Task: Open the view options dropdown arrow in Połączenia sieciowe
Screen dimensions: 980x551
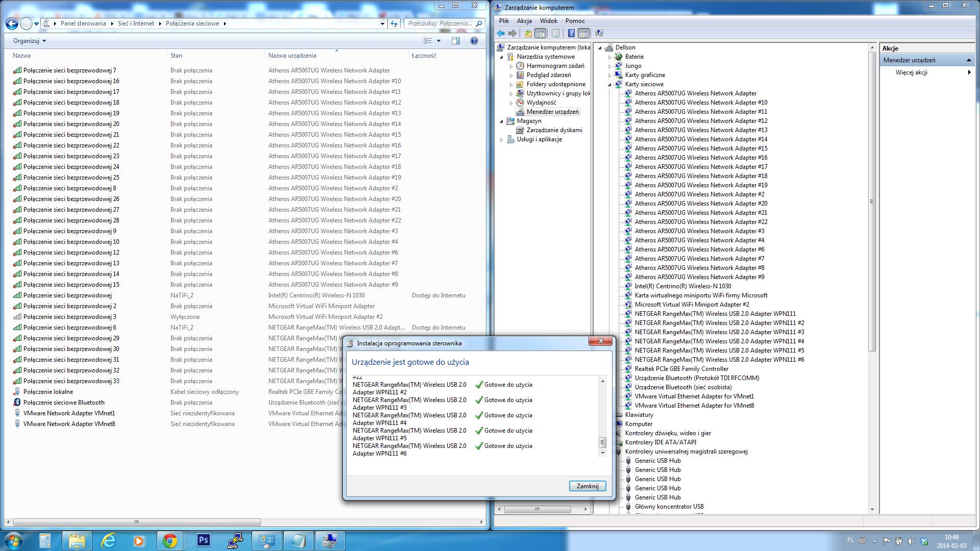Action: (438, 41)
